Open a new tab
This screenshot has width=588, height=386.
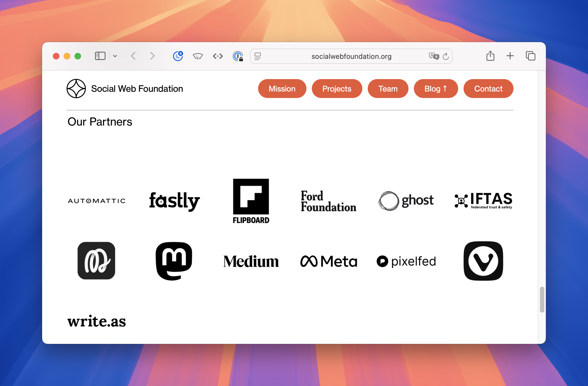[510, 56]
